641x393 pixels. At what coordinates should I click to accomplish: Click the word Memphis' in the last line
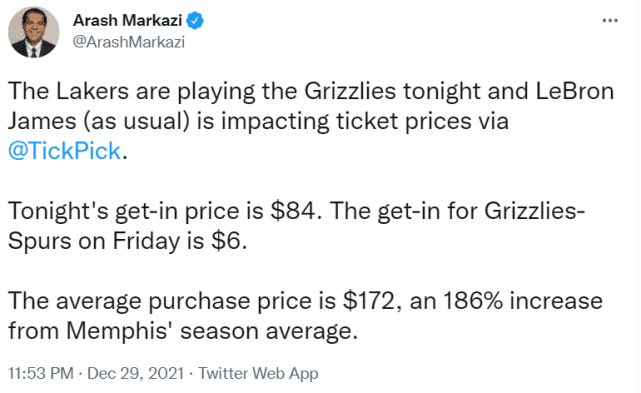120,331
